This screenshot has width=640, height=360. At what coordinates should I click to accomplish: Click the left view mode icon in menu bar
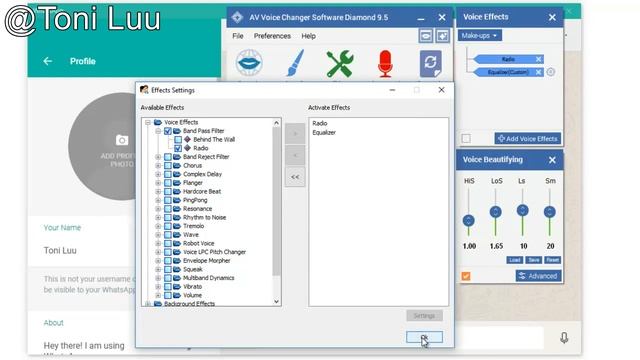[426, 36]
